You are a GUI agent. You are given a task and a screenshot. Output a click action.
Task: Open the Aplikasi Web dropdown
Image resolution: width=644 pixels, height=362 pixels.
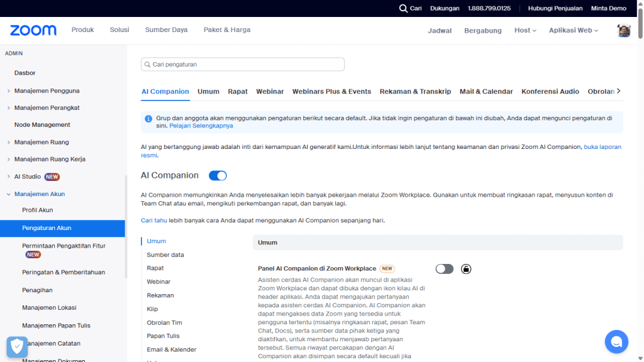(572, 30)
